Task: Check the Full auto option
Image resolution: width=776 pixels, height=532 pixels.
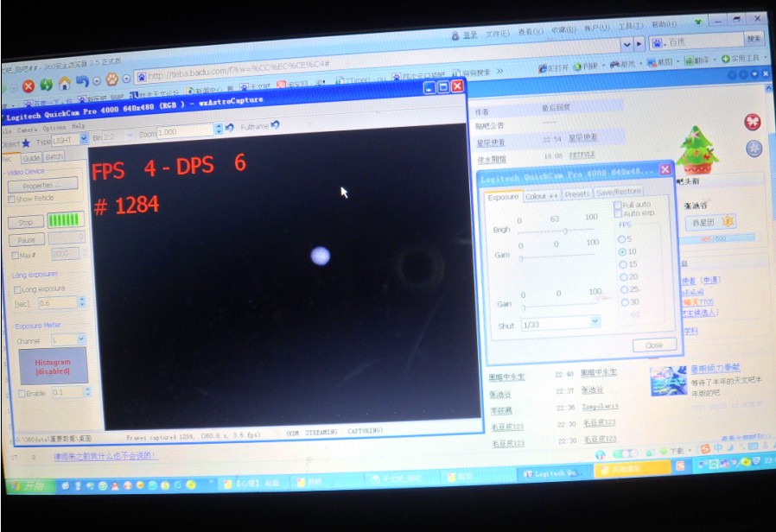Action: [618, 205]
